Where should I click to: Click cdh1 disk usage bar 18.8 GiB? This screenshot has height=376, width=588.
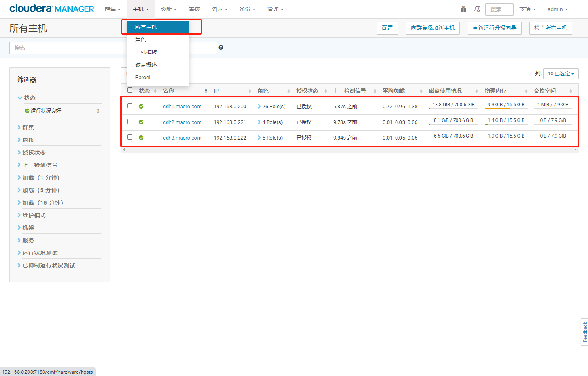(454, 105)
